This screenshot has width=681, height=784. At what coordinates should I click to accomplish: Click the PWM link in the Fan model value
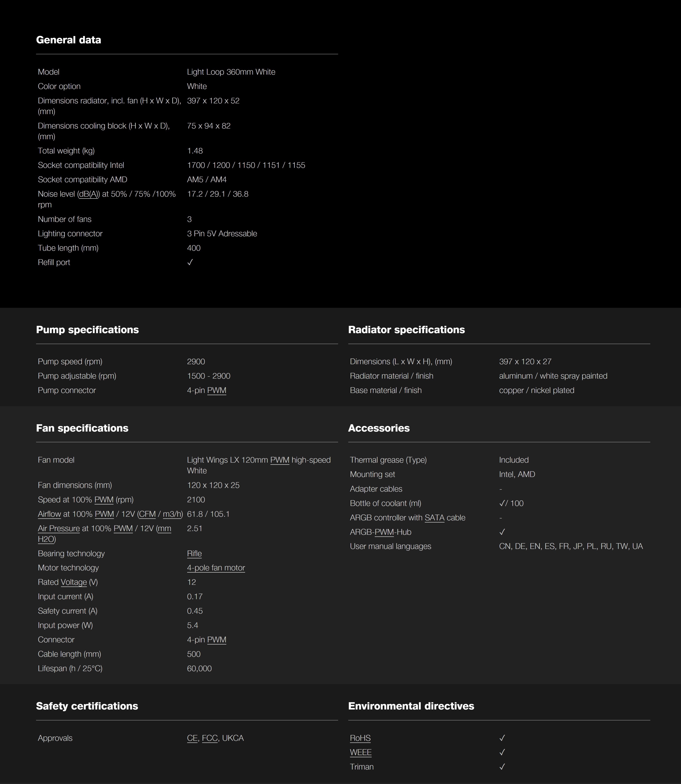tap(280, 460)
